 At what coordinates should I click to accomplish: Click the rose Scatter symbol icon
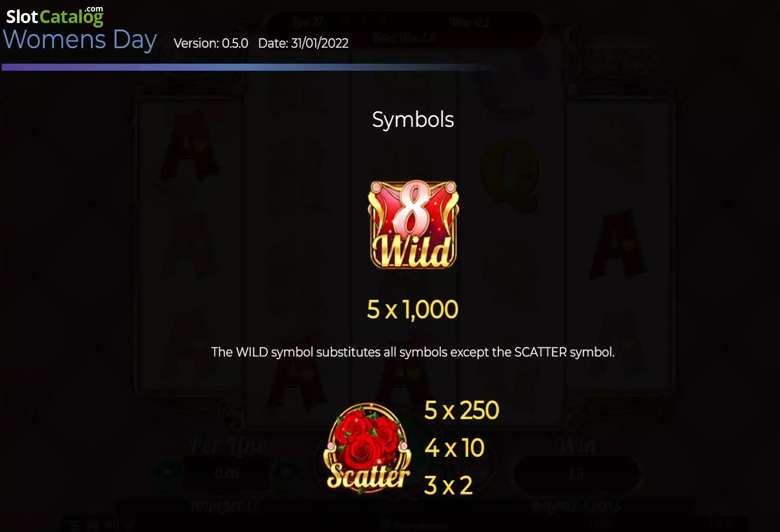368,447
